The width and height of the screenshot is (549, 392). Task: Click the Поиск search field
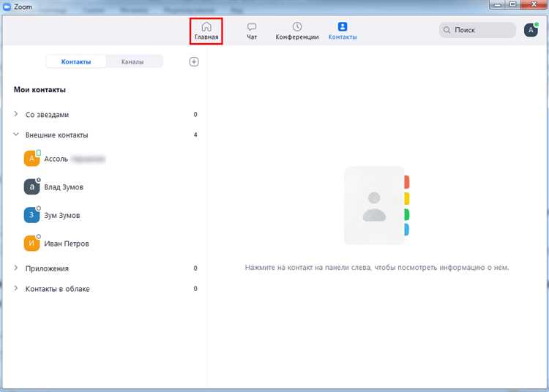(477, 30)
